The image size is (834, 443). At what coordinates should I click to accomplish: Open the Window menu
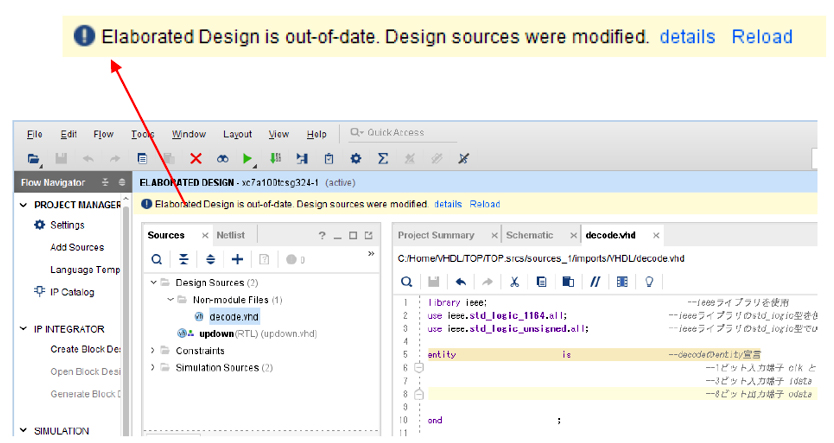[188, 134]
